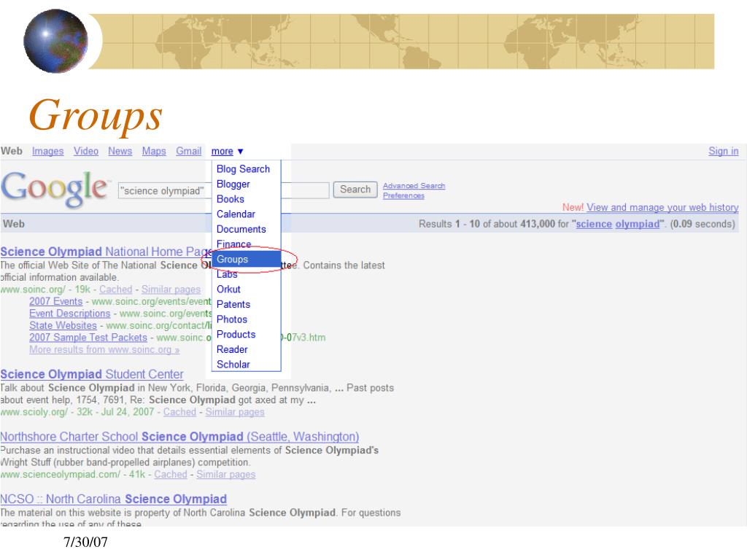Screen dimensions: 747x560
Task: Open Cached link for www.scioly.org result
Action: click(x=179, y=412)
